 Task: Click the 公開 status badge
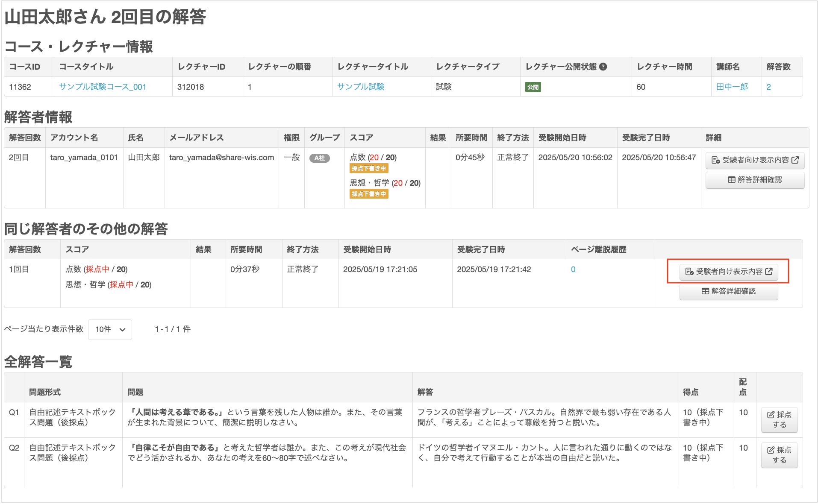(533, 87)
